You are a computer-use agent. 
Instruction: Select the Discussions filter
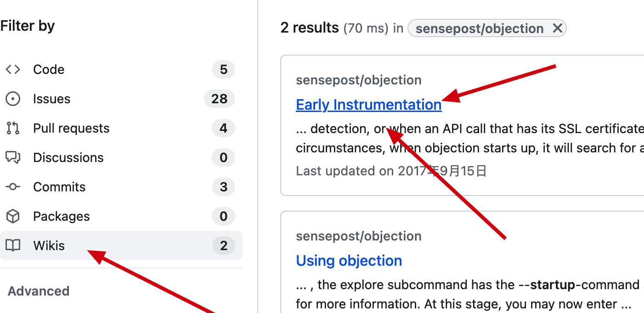pyautogui.click(x=68, y=157)
